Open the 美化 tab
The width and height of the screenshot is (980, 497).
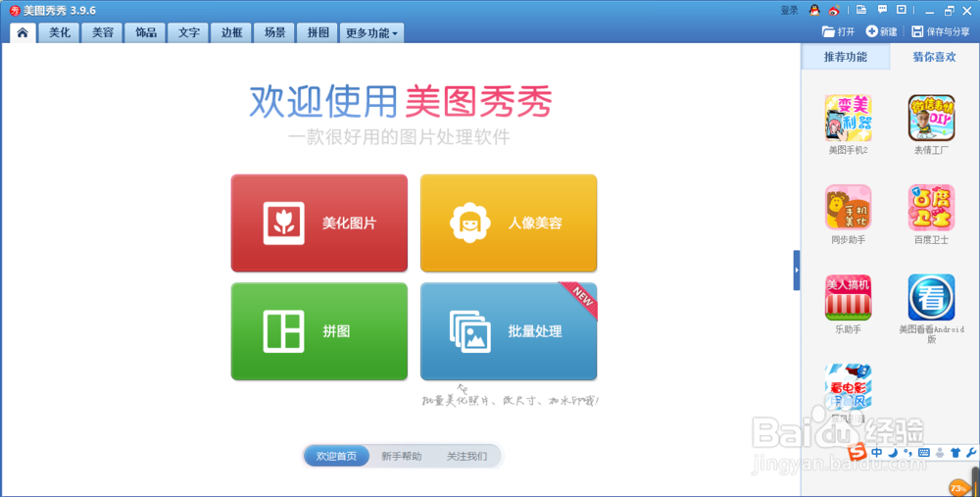[60, 32]
